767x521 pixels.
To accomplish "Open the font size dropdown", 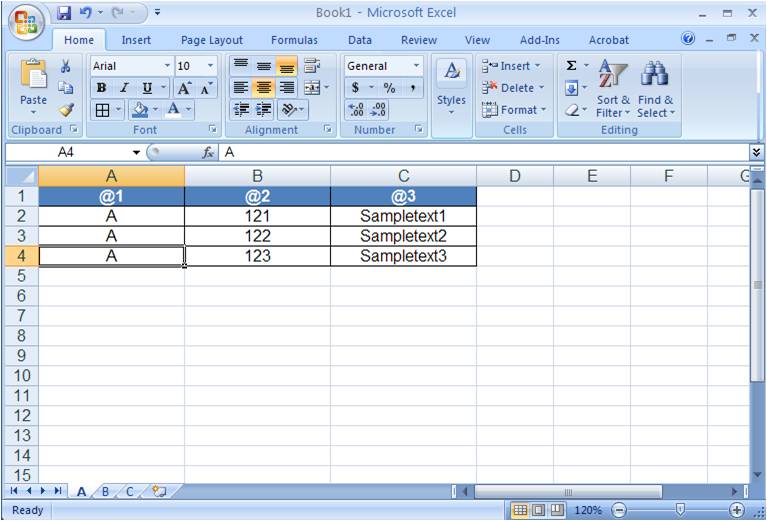I will point(210,66).
